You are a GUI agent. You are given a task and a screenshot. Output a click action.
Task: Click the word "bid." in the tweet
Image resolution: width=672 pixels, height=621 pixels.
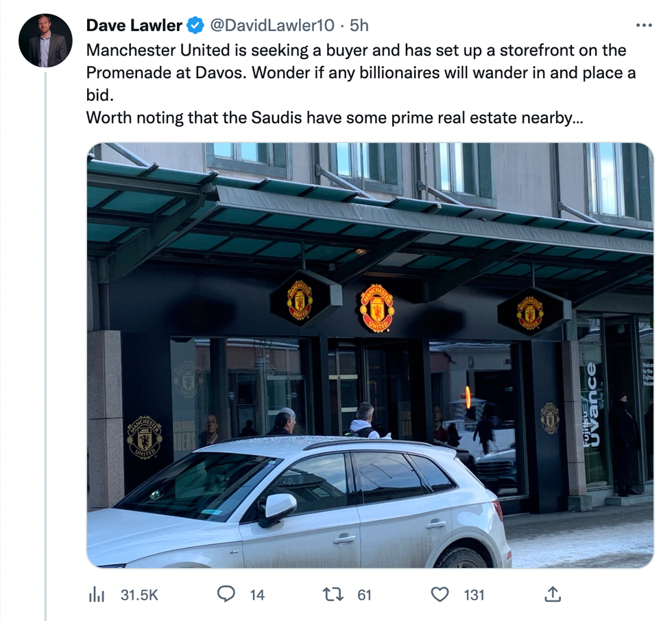coord(98,95)
